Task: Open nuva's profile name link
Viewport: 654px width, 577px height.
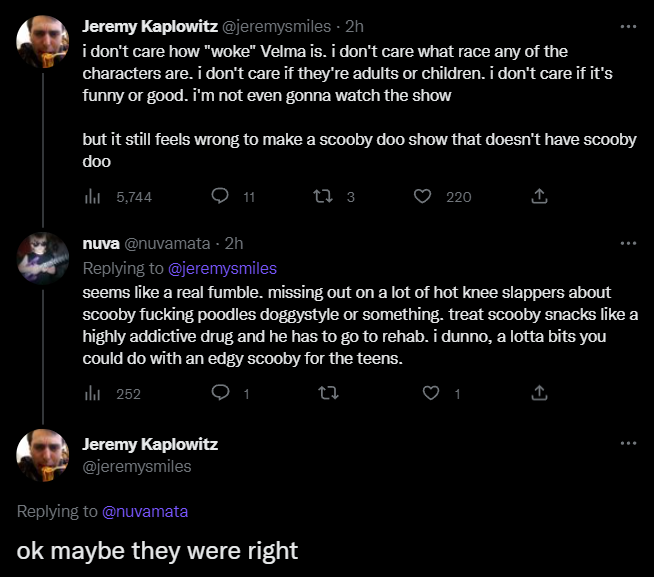Action: click(x=99, y=243)
